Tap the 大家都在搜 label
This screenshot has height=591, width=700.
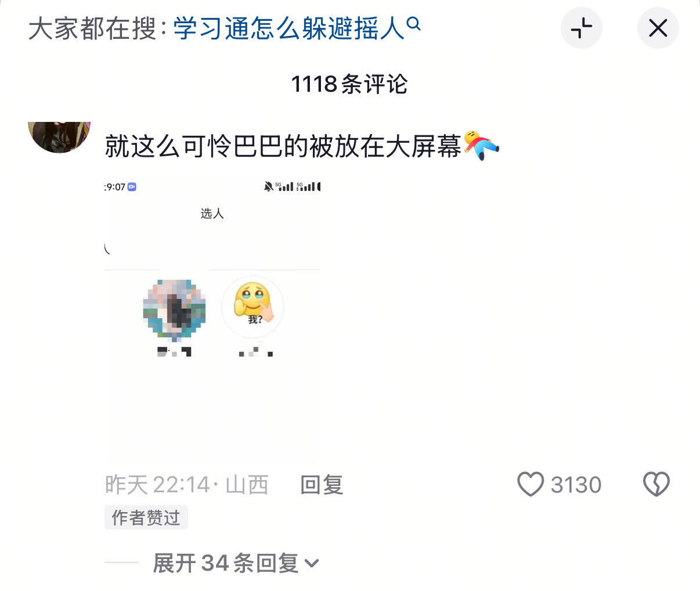[93, 28]
